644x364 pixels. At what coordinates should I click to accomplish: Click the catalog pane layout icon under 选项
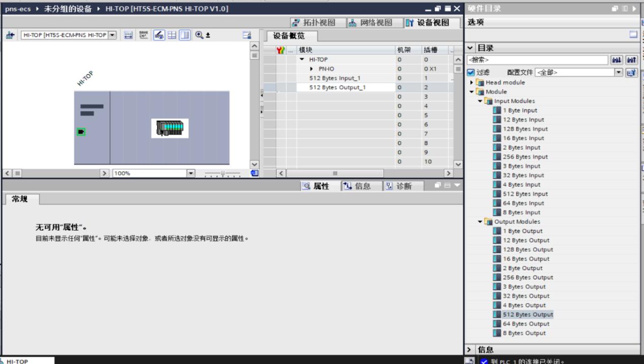pos(633,35)
